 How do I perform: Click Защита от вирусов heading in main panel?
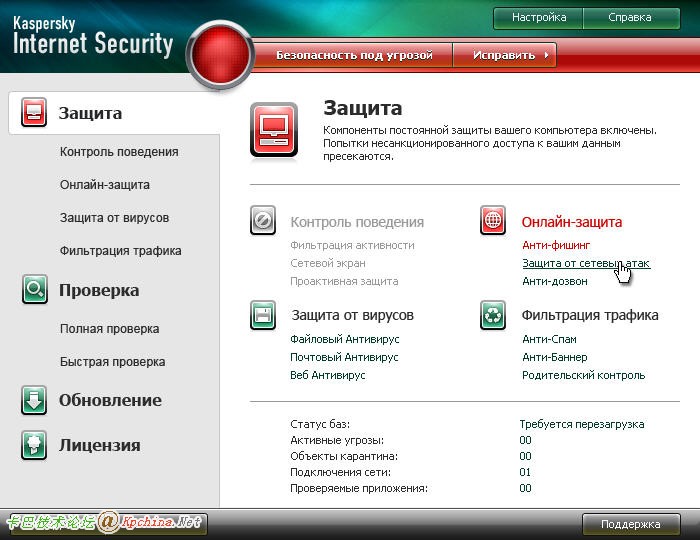[352, 315]
